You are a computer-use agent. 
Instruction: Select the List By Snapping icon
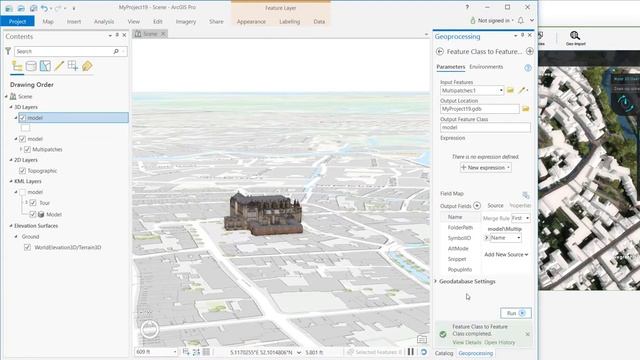73,66
